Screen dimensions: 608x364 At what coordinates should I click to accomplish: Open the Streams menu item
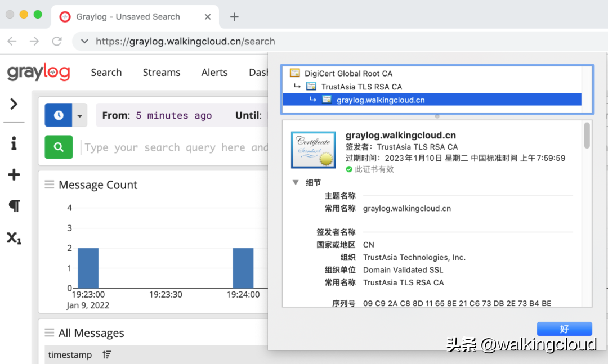coord(162,72)
